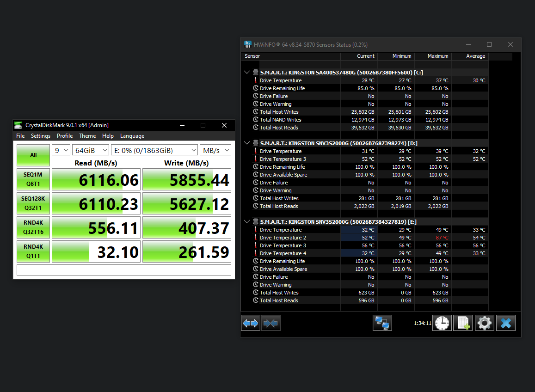Viewport: 535px width, 392px height.
Task: Open the Settings menu in CrystalDiskMark
Action: click(41, 136)
